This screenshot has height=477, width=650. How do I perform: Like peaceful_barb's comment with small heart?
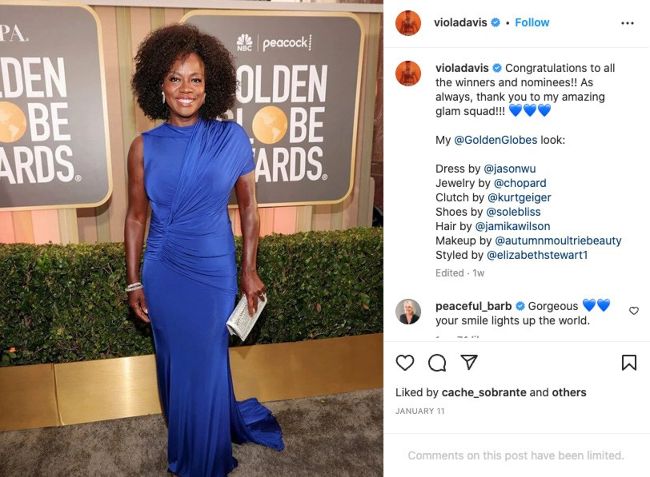tap(634, 311)
